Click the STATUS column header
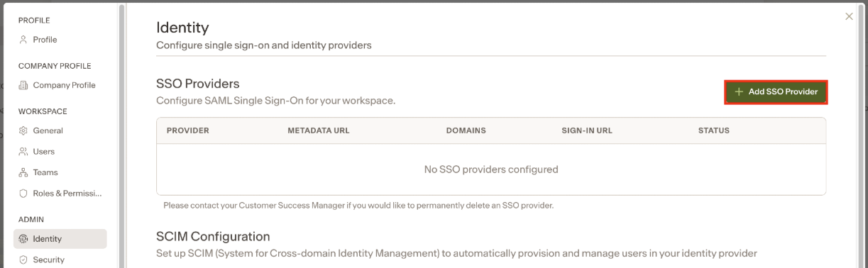 tap(714, 130)
